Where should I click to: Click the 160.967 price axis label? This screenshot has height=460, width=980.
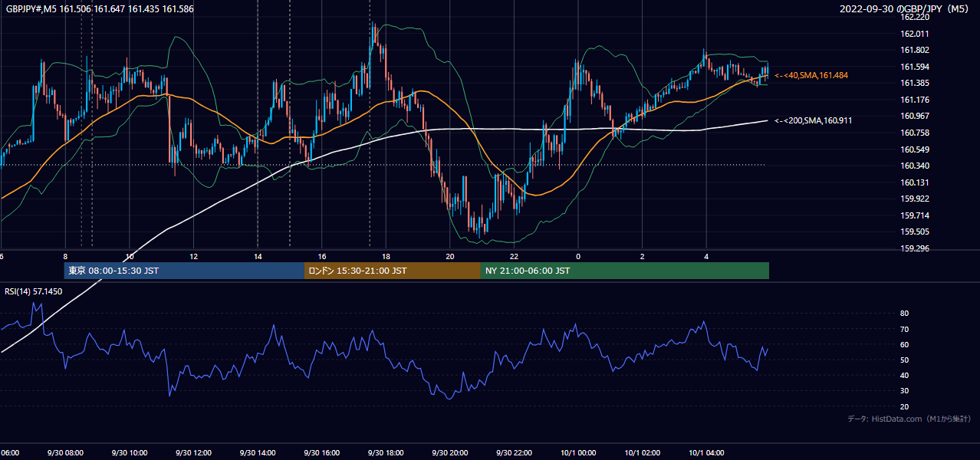[914, 116]
